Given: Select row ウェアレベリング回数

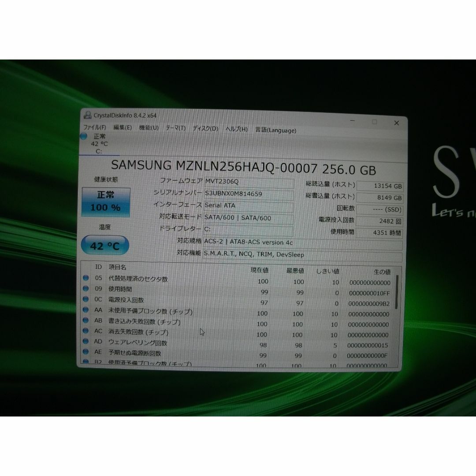Looking at the screenshot, I should tap(238, 343).
